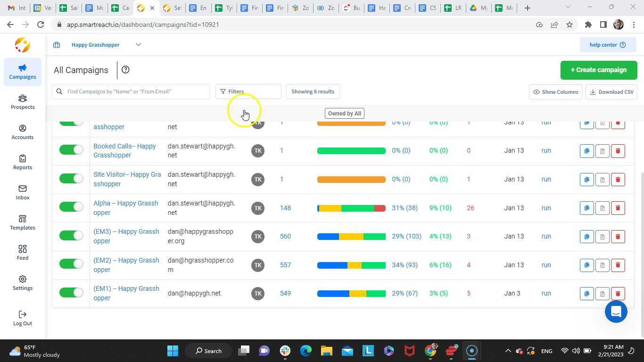Expand the Happy Grasshopper team dropdown

pos(138,45)
